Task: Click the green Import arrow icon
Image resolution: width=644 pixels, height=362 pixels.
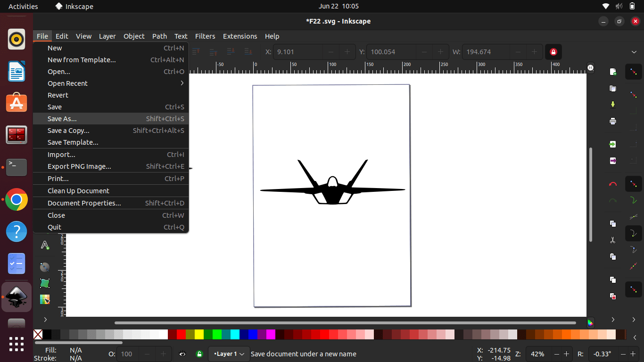Action: [612, 144]
